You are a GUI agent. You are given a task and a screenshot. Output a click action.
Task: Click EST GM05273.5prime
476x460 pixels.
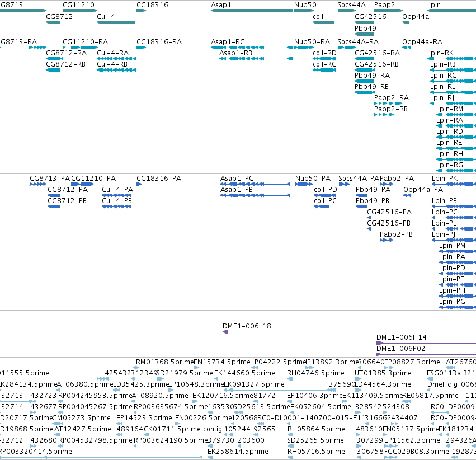tap(81, 418)
